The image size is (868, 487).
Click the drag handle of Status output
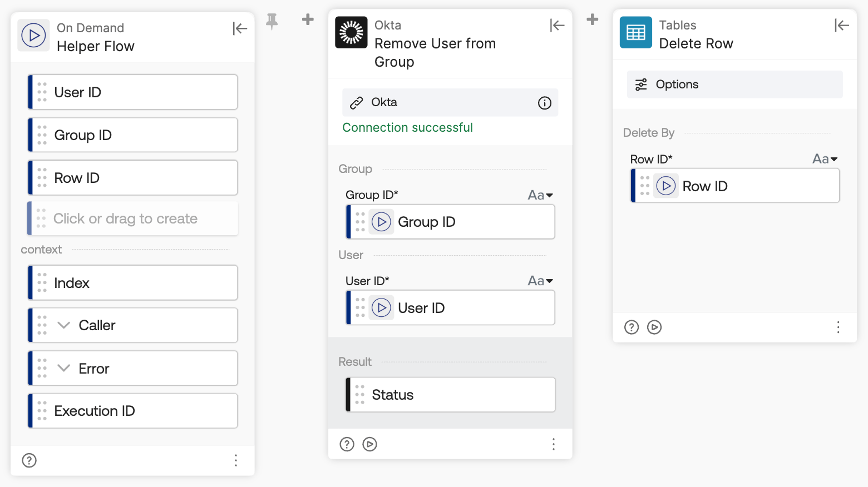point(360,395)
